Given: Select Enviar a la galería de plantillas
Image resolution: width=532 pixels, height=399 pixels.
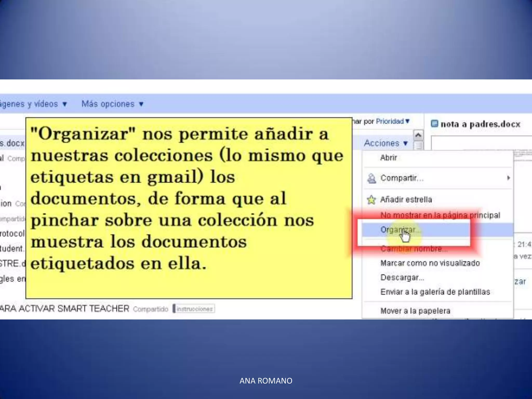Looking at the screenshot, I should pyautogui.click(x=435, y=292).
